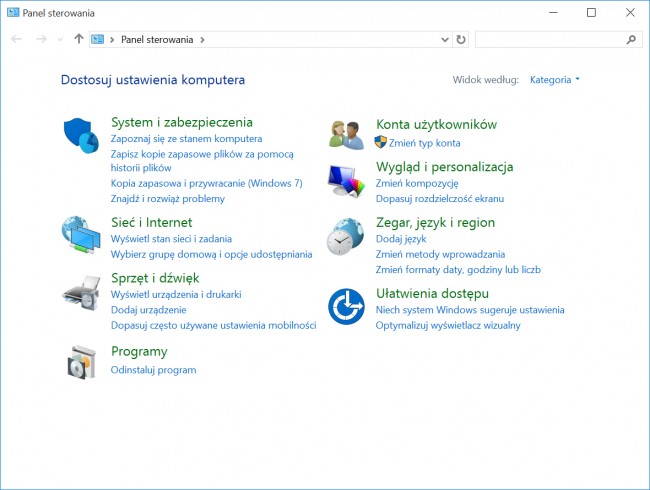Open Znajdź i rozwiąż problemy
The width and height of the screenshot is (650, 490).
click(x=167, y=199)
